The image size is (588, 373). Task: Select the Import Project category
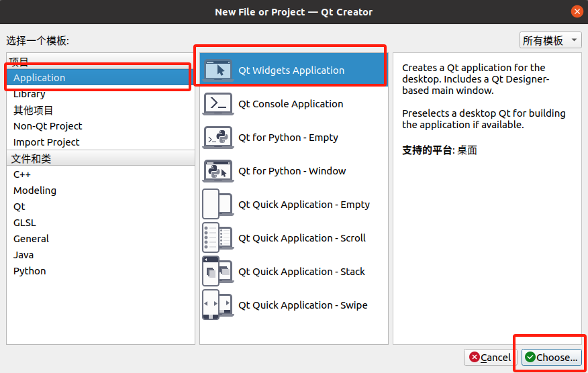tap(101, 142)
